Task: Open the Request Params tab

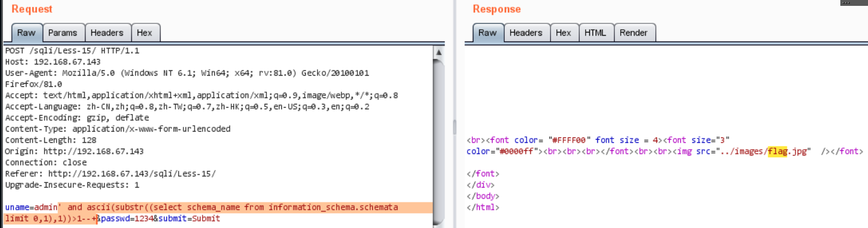Action: pyautogui.click(x=63, y=32)
